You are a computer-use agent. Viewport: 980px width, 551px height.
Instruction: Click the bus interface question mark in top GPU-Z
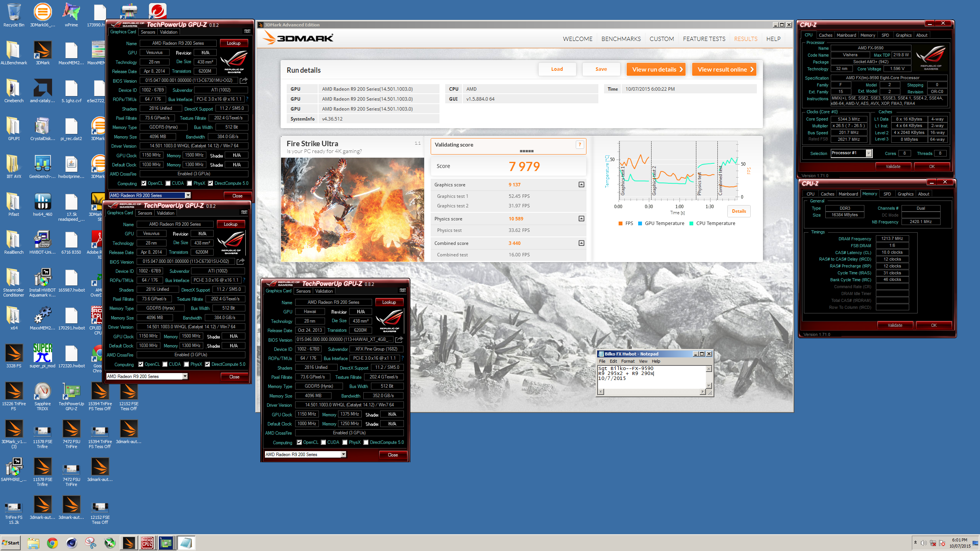[x=247, y=99]
